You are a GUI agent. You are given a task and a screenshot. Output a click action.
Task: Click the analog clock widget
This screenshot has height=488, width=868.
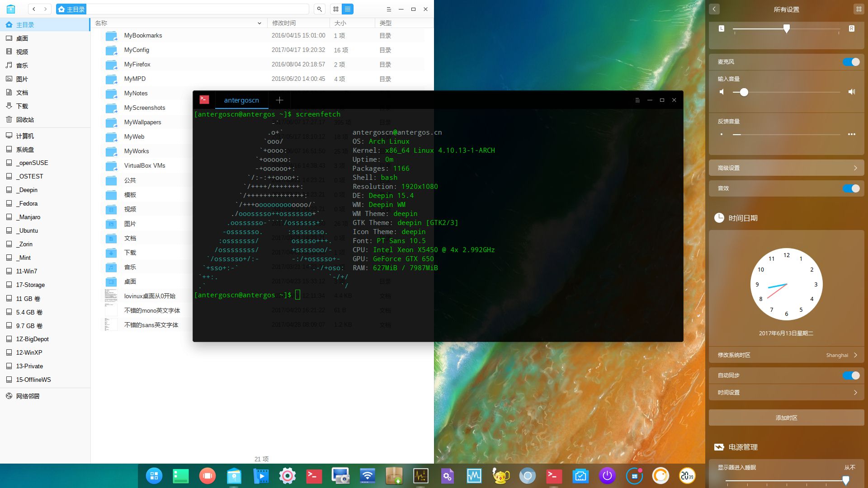[x=787, y=284]
